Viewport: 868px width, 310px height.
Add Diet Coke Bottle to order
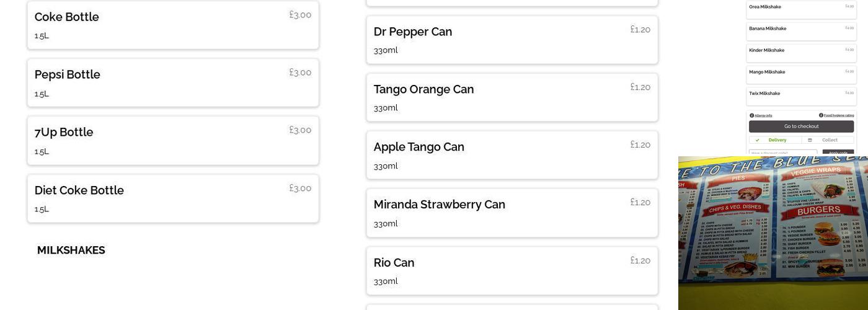point(173,198)
